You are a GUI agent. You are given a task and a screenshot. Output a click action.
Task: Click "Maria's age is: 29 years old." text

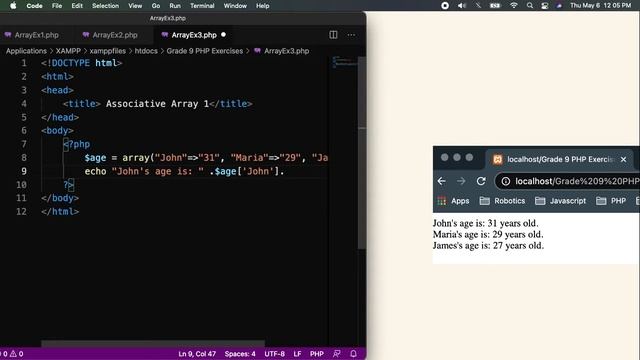pos(488,235)
